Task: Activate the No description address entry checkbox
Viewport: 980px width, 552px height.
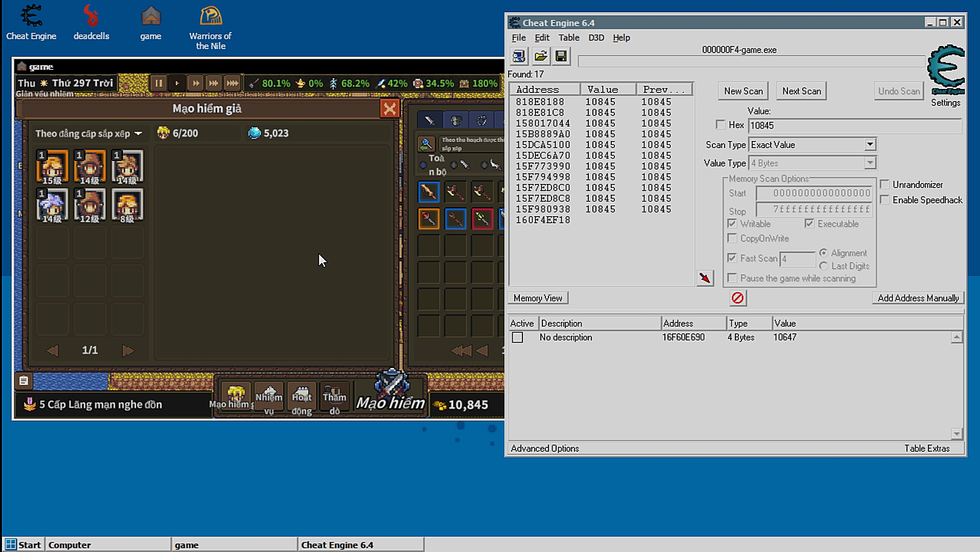Action: tap(517, 337)
